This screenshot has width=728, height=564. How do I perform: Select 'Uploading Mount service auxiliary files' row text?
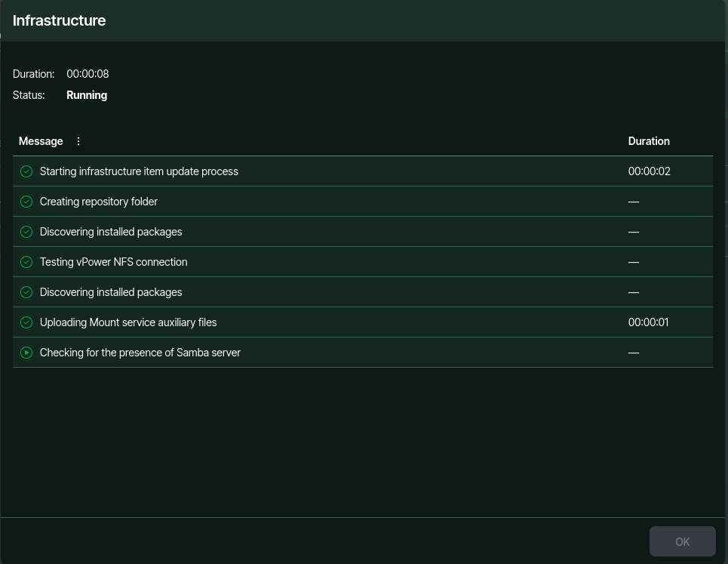[x=128, y=322]
